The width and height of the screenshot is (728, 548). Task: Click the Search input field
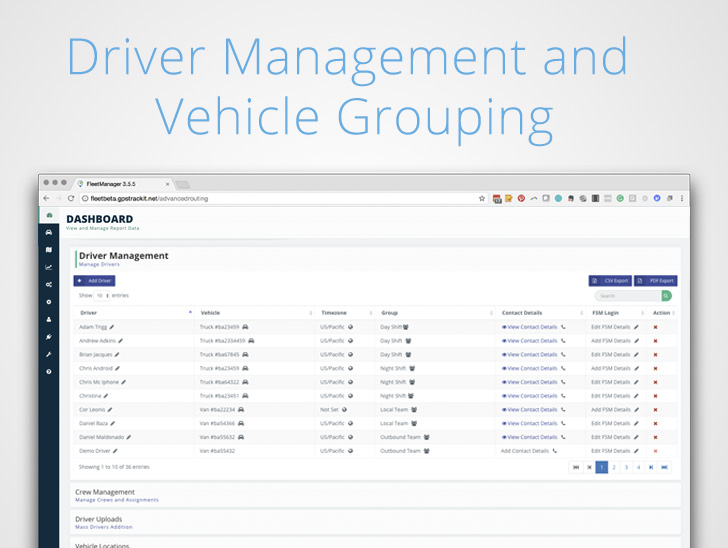pyautogui.click(x=626, y=296)
